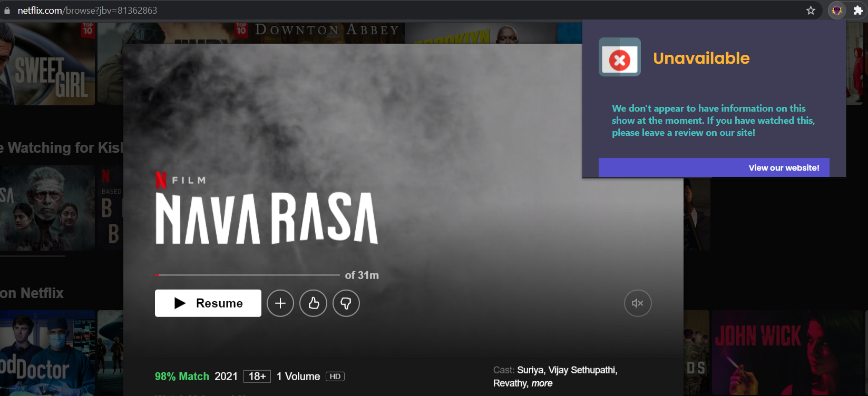Rate Nava Rasa with thumbs down

pyautogui.click(x=346, y=303)
